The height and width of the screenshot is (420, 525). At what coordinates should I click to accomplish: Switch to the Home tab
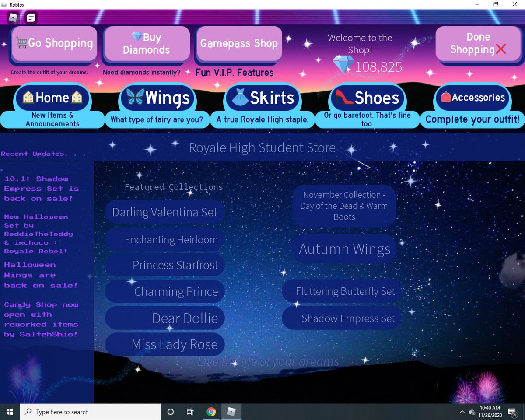52,97
